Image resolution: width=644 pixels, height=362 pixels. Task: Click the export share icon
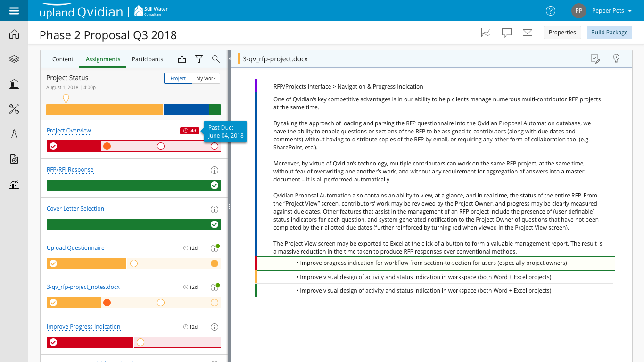pyautogui.click(x=182, y=59)
